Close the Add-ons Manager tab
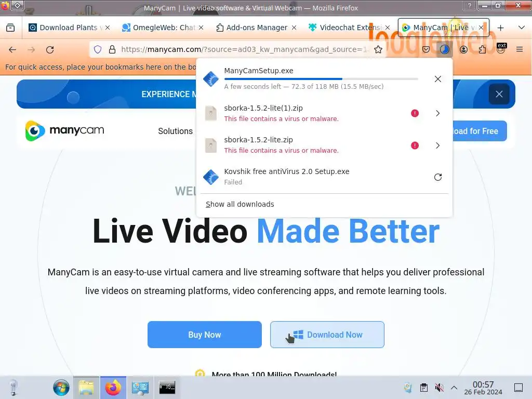The image size is (532, 399). click(294, 28)
